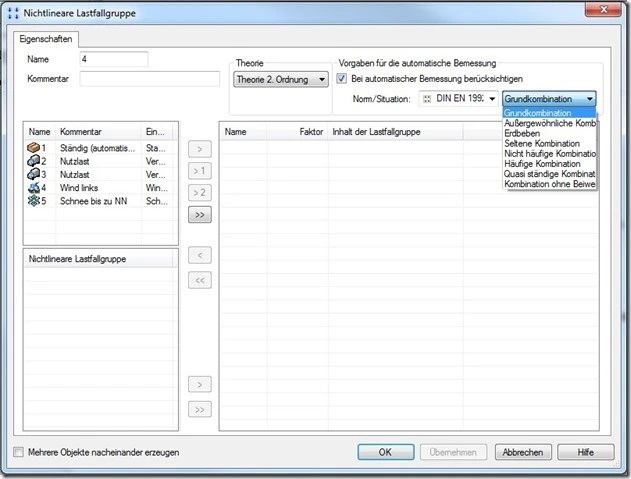Viewport: 631px width, 479px height.
Task: Remove all entries with '<<' button
Action: (x=200, y=280)
